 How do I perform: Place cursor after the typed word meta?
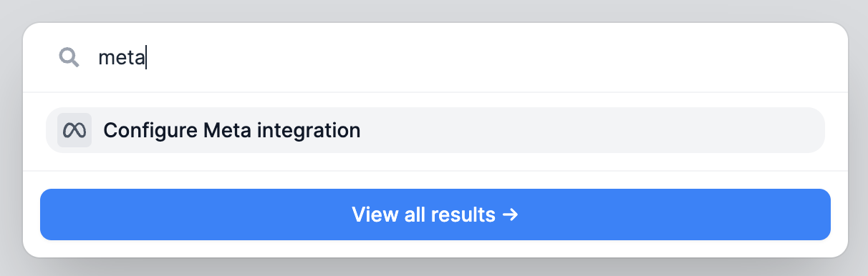pyautogui.click(x=146, y=58)
